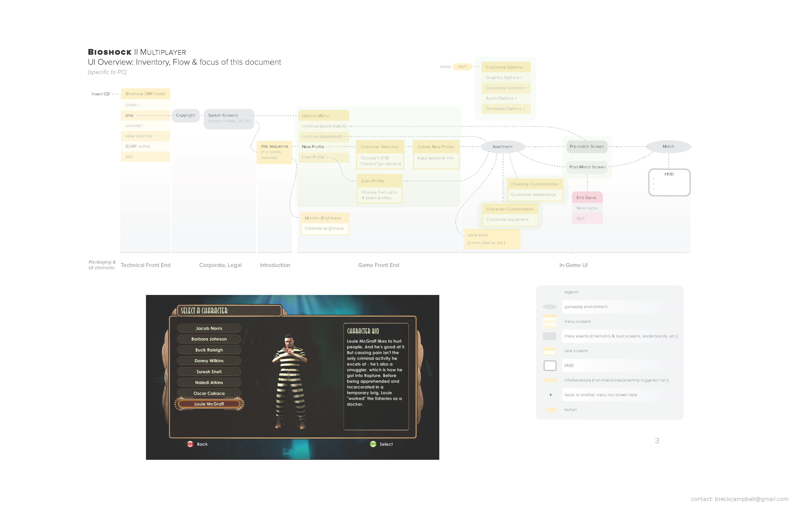Select the highlighted Louie McGraff entry

[x=209, y=404]
